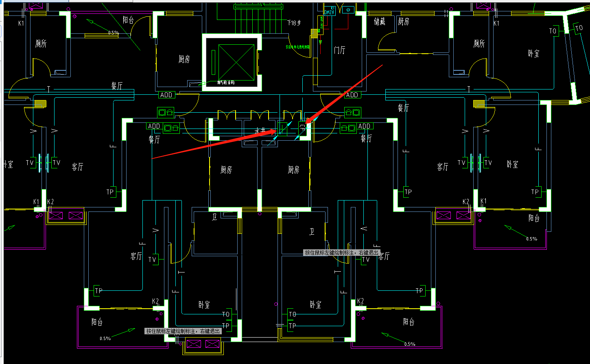Click the top-right 卧室 label near TO boxes
Image resolution: width=590 pixels, height=364 pixels.
pyautogui.click(x=534, y=53)
